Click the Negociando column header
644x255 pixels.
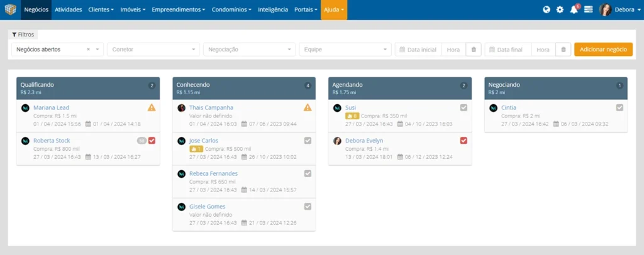pyautogui.click(x=556, y=88)
